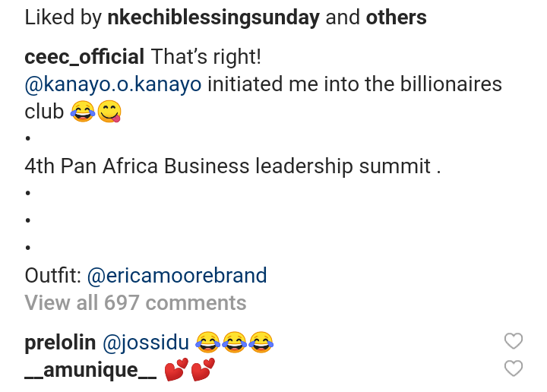Open prelolin's profile

(59, 343)
